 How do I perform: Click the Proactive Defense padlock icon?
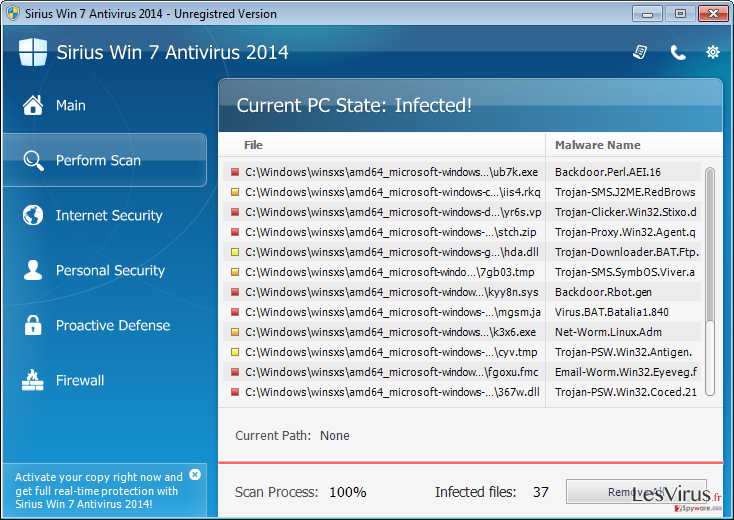(x=33, y=325)
